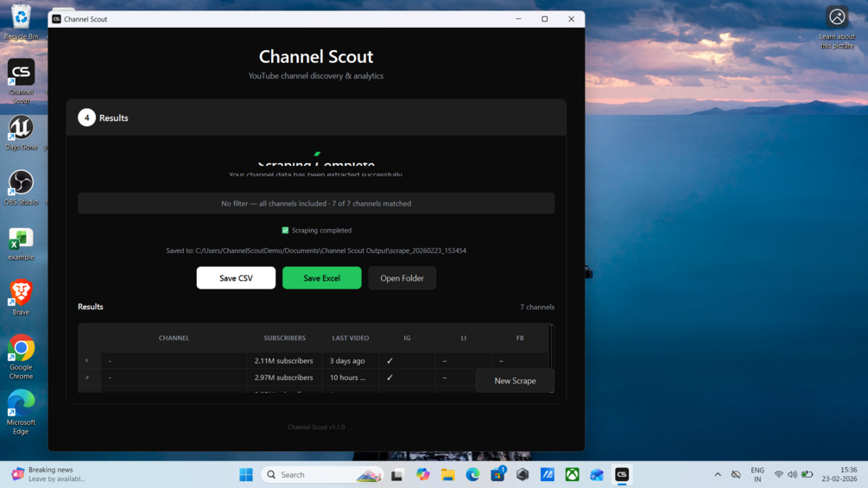Open the Microsoft Edge desktop shortcut
This screenshot has height=488, width=868.
click(x=21, y=412)
